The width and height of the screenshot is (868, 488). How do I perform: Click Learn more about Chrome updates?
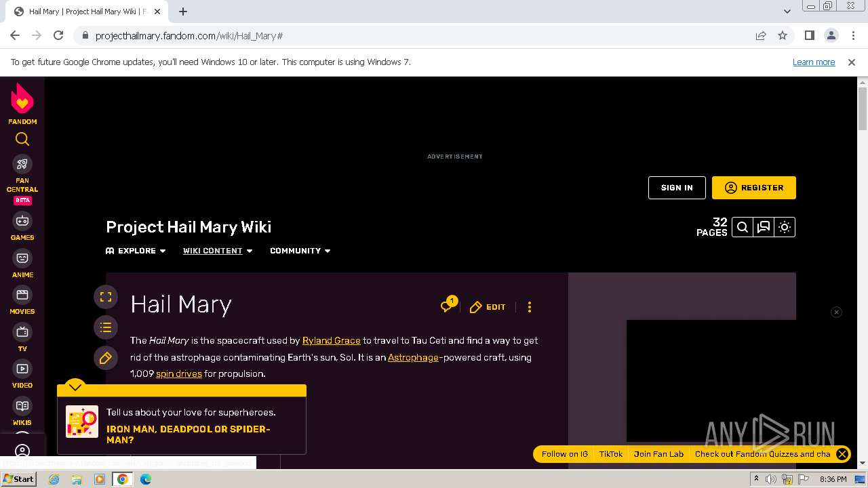814,62
